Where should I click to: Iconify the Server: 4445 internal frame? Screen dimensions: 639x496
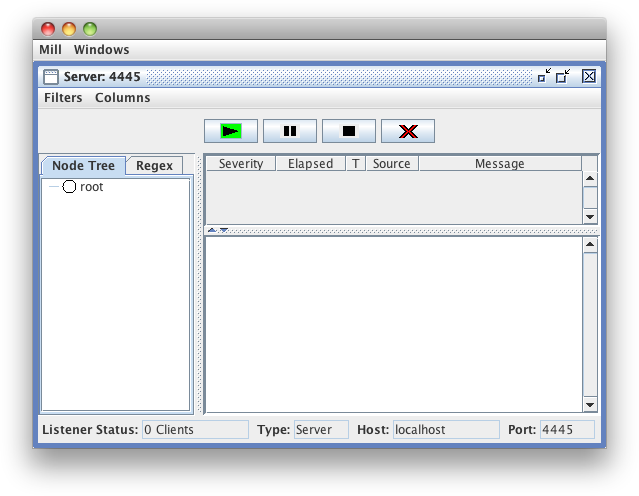pos(544,76)
